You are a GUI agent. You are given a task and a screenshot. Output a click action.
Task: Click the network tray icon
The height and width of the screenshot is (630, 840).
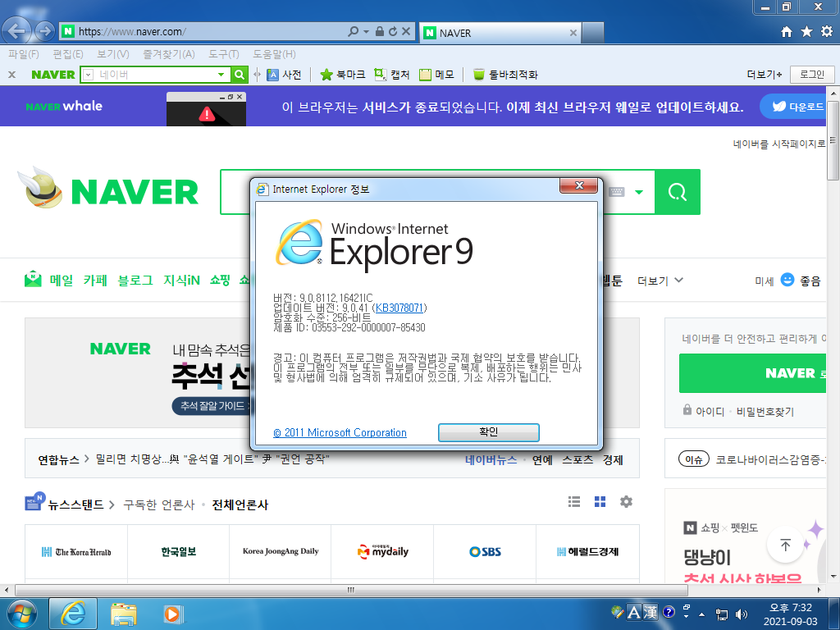pos(722,614)
